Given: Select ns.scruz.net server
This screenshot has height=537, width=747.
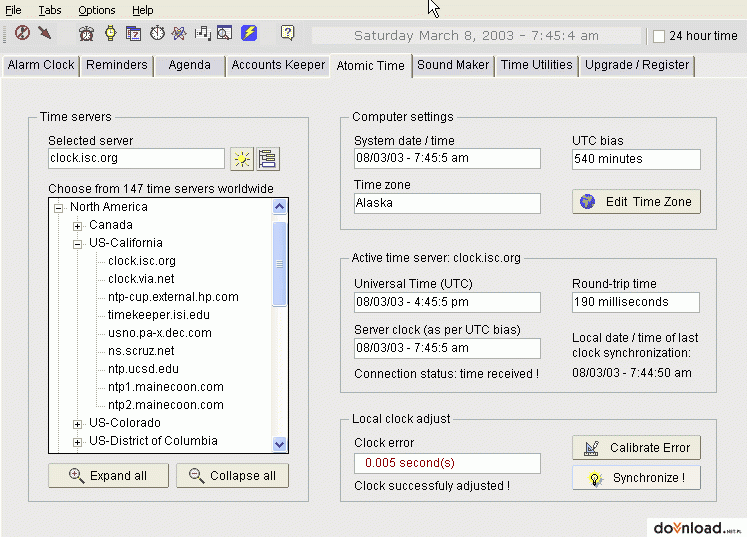Looking at the screenshot, I should (x=141, y=351).
